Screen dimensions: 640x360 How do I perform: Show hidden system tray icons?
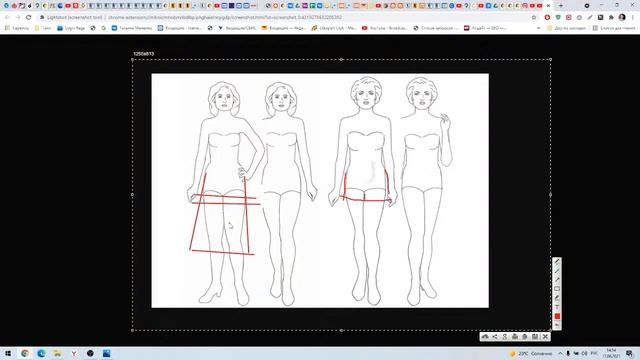point(560,353)
